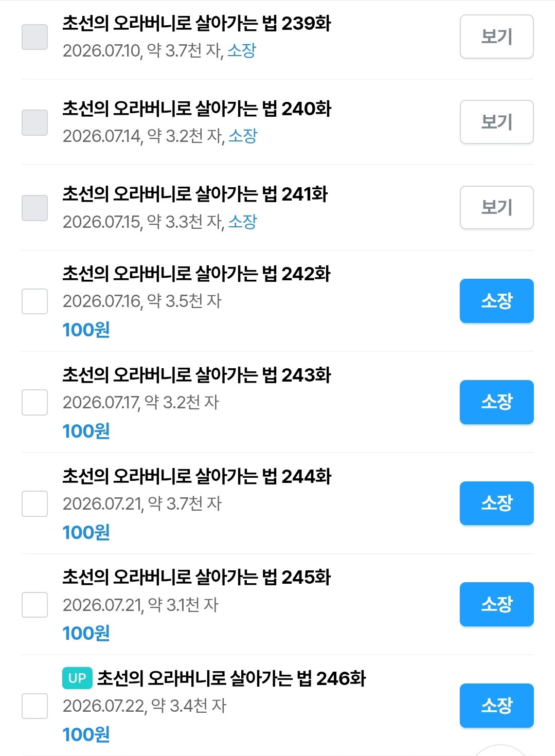Tap the 100원 price under episode 244화
This screenshot has height=756, width=555.
tap(86, 532)
